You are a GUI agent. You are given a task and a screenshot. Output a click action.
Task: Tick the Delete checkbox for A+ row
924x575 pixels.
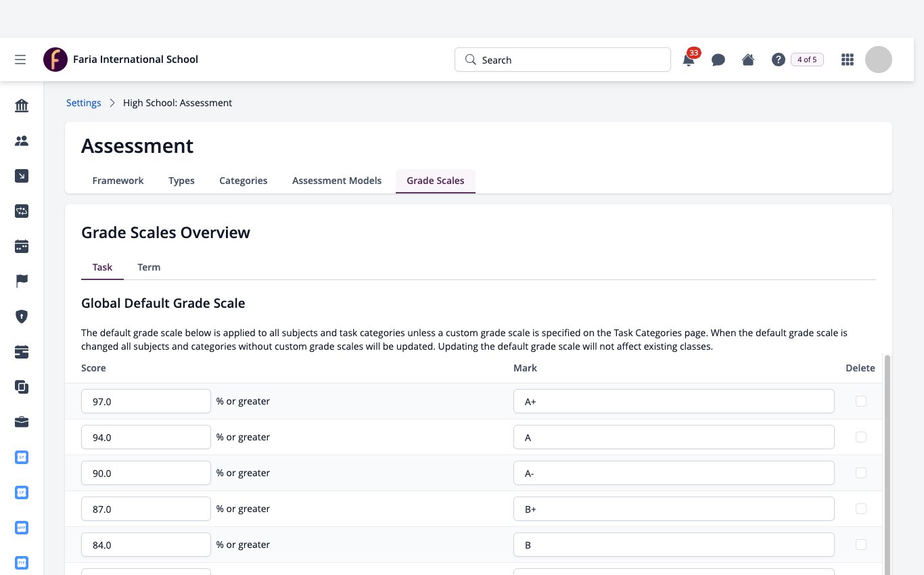[x=860, y=401]
